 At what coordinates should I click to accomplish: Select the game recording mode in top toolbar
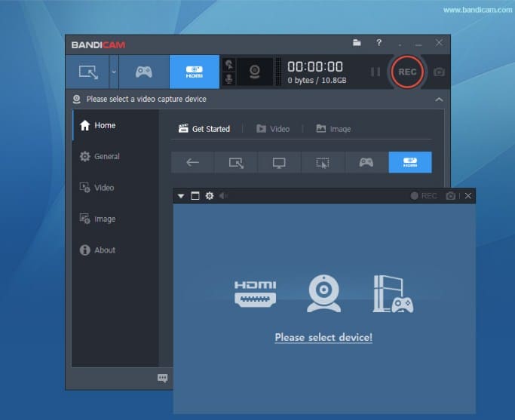tap(144, 72)
